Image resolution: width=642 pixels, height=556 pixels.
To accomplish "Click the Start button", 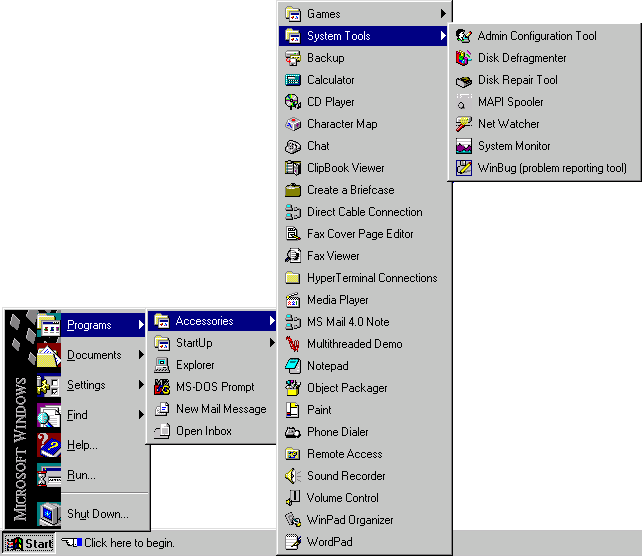I will (x=29, y=544).
